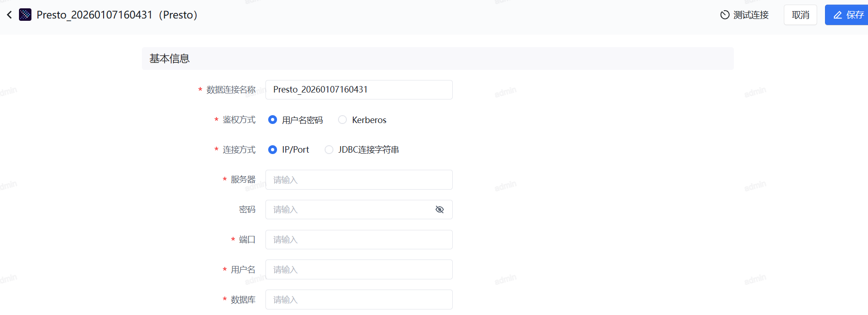Click the 连接方式 label

coord(239,149)
